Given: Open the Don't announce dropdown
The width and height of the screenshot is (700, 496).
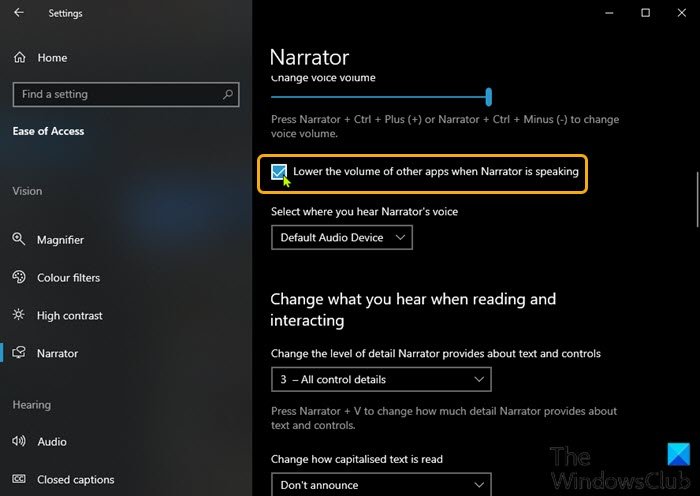Looking at the screenshot, I should point(381,484).
